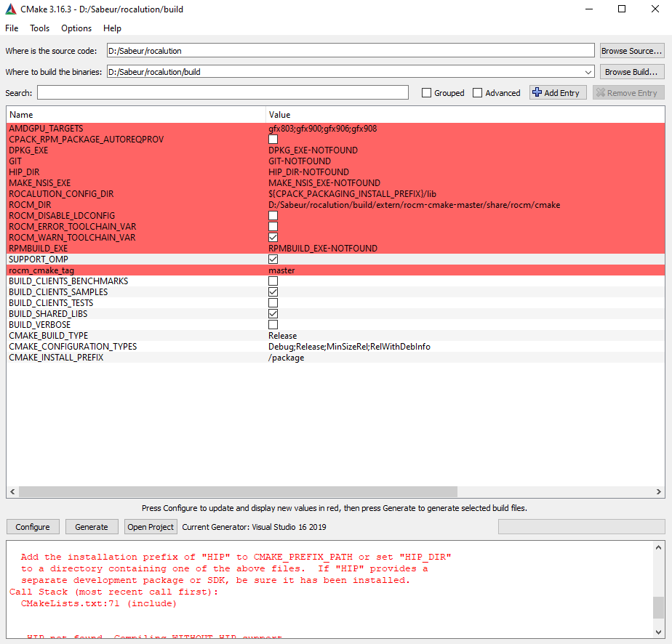Select ROCM_DIR entry name
Image resolution: width=672 pixels, height=644 pixels.
tap(30, 205)
